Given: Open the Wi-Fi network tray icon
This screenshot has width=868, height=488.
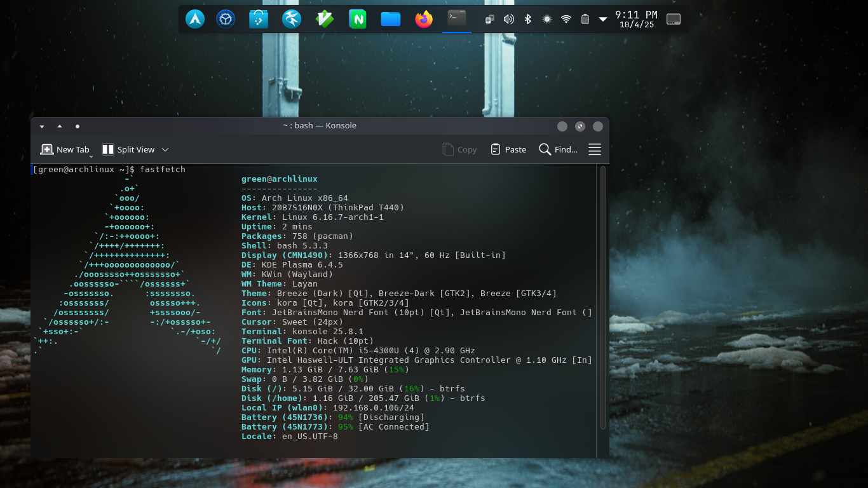Looking at the screenshot, I should (566, 19).
